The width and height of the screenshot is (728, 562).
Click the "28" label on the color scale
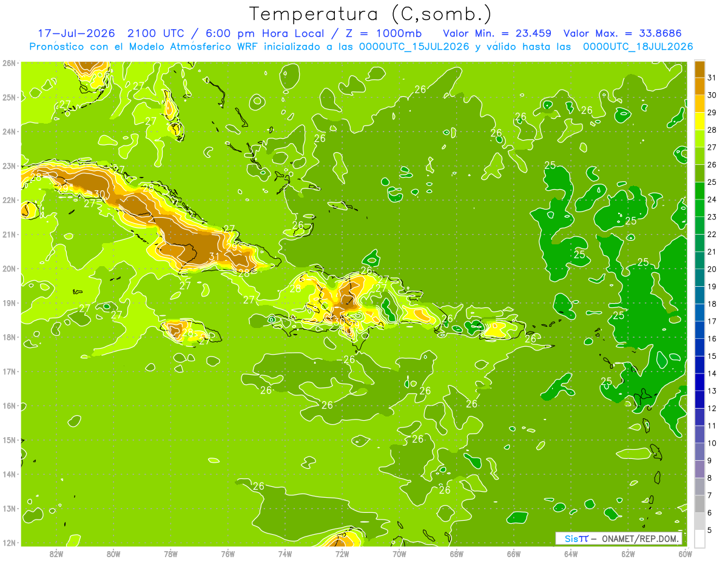(712, 130)
